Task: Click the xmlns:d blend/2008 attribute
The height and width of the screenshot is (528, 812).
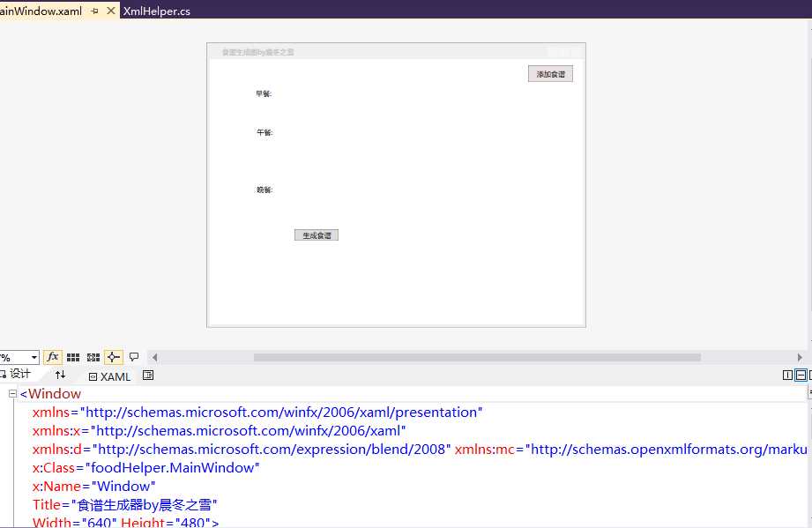Action: tap(242, 450)
